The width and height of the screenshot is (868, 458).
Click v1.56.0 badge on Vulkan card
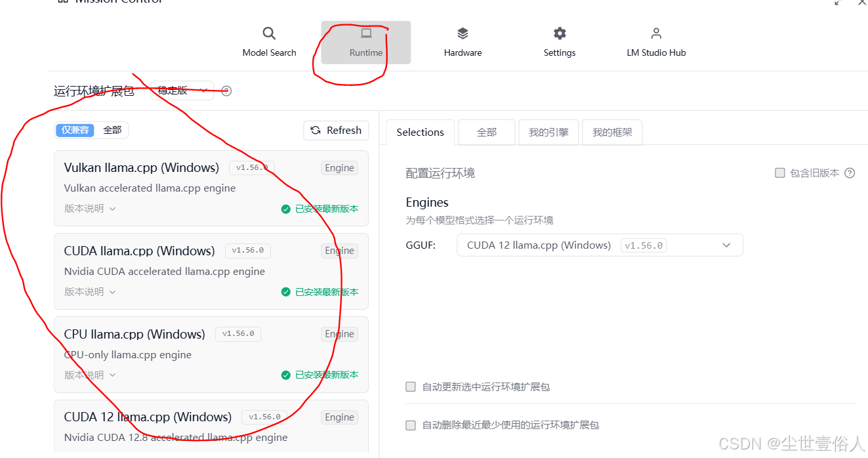pos(252,167)
